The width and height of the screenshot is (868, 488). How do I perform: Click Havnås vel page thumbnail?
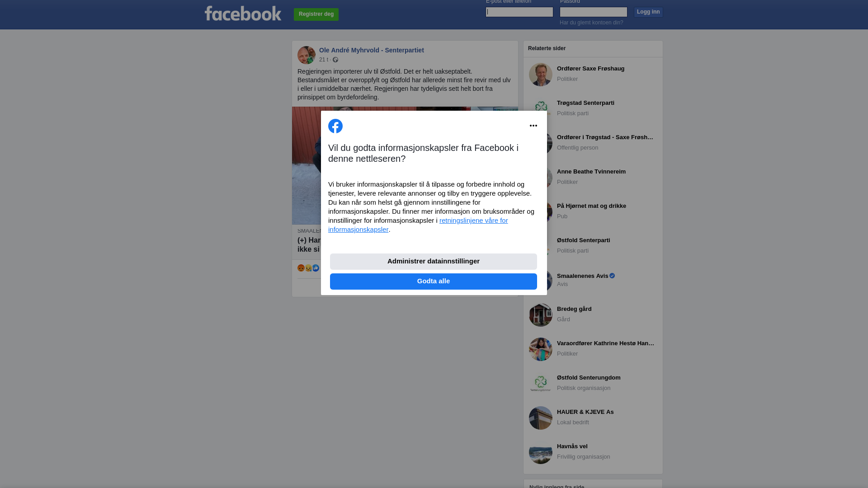tap(541, 452)
